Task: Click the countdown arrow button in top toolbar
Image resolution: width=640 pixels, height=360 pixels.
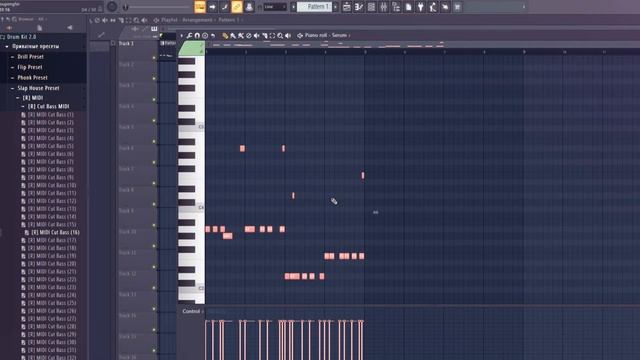Action: (x=212, y=7)
